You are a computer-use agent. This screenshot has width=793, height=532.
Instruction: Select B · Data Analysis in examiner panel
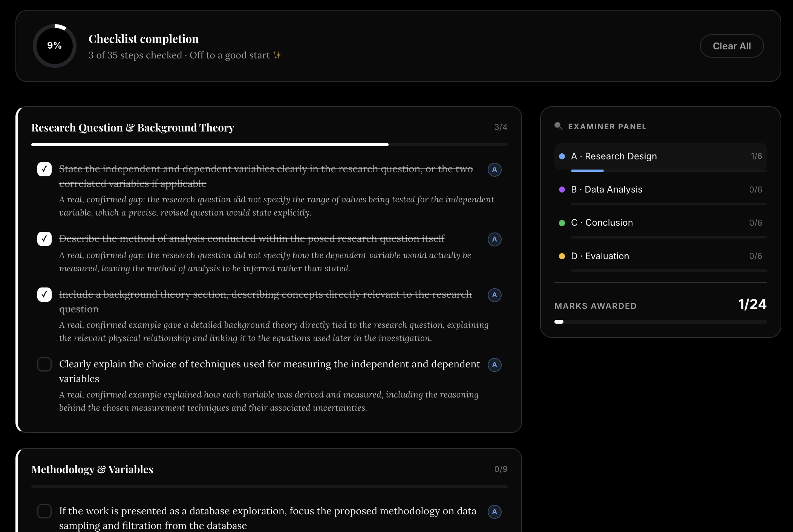[x=660, y=190]
